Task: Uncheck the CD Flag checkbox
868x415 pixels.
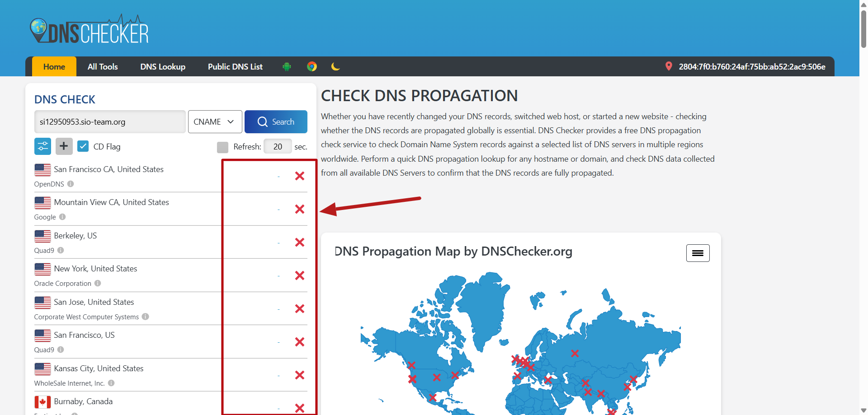Action: [83, 146]
